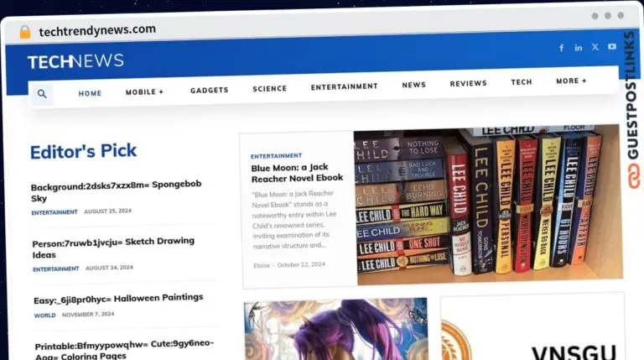
Task: Open Blue Moon Jack Reacher article link
Action: coord(297,173)
